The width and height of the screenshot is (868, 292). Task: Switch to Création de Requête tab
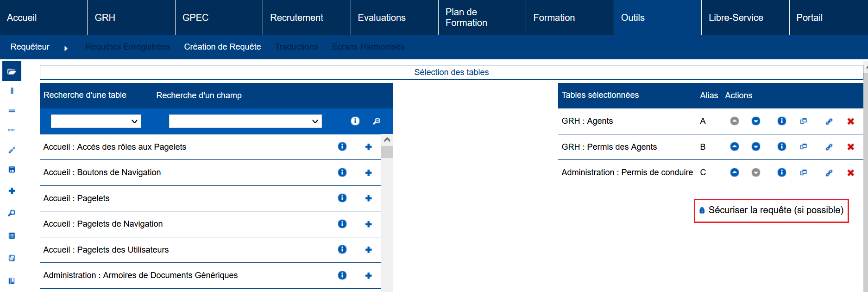(x=222, y=47)
